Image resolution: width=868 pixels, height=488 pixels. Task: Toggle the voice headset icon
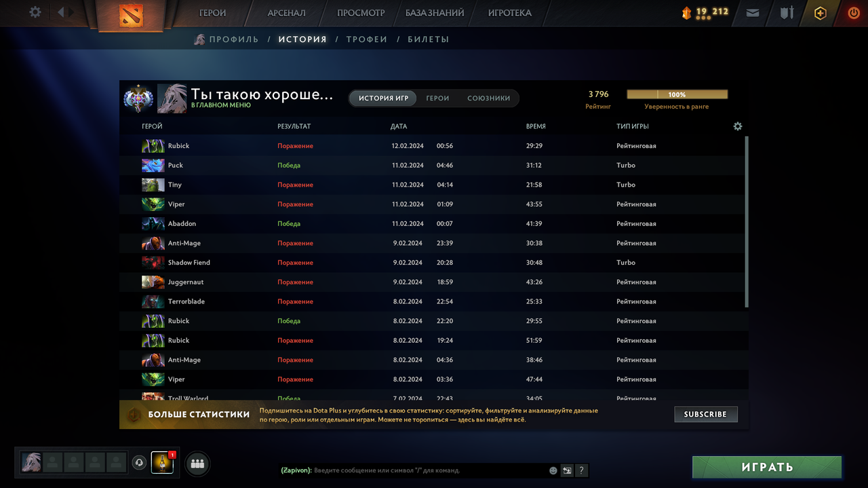pos(139,462)
